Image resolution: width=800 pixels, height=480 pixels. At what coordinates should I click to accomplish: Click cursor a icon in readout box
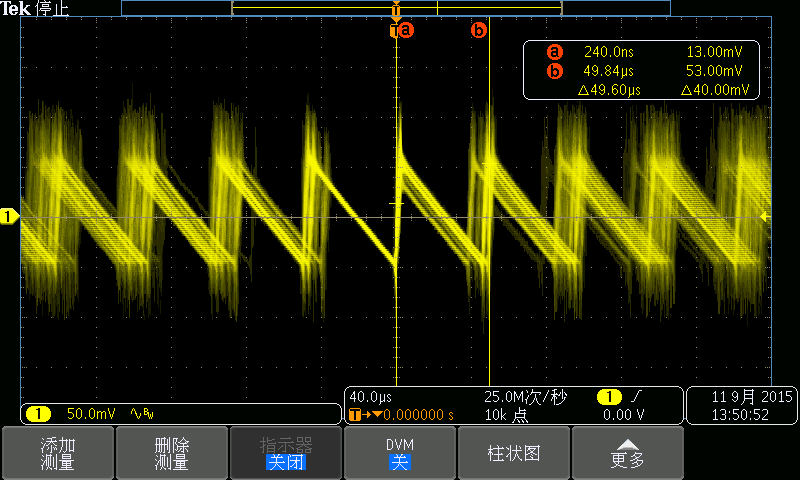555,52
